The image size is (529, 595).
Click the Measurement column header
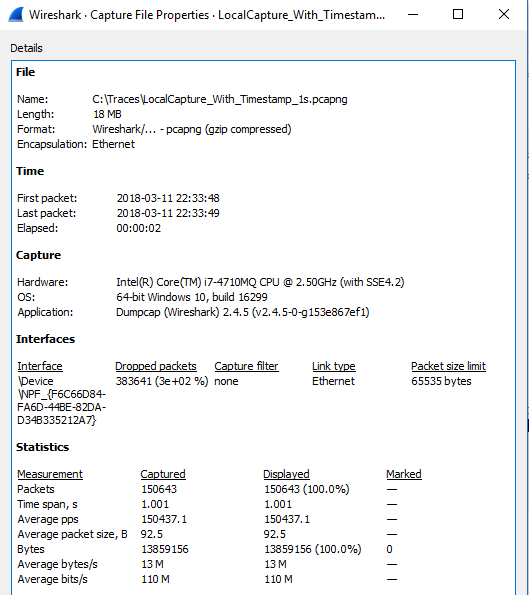click(50, 474)
